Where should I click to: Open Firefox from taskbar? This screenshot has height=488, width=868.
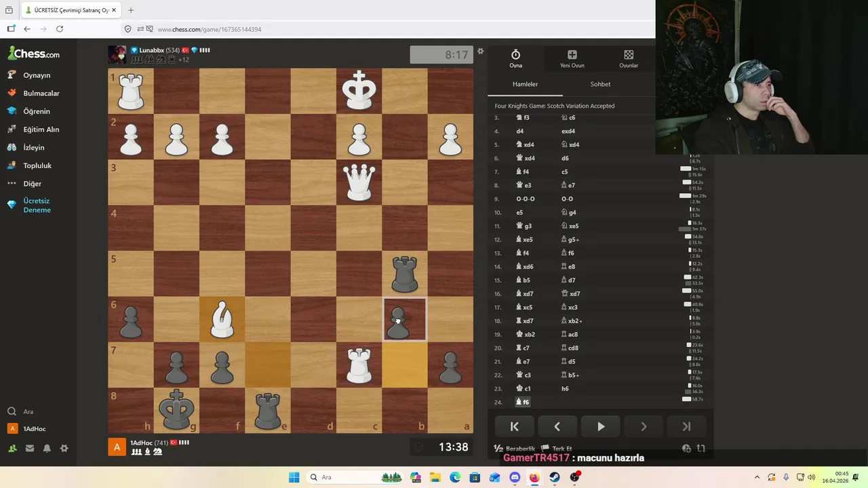point(534,477)
